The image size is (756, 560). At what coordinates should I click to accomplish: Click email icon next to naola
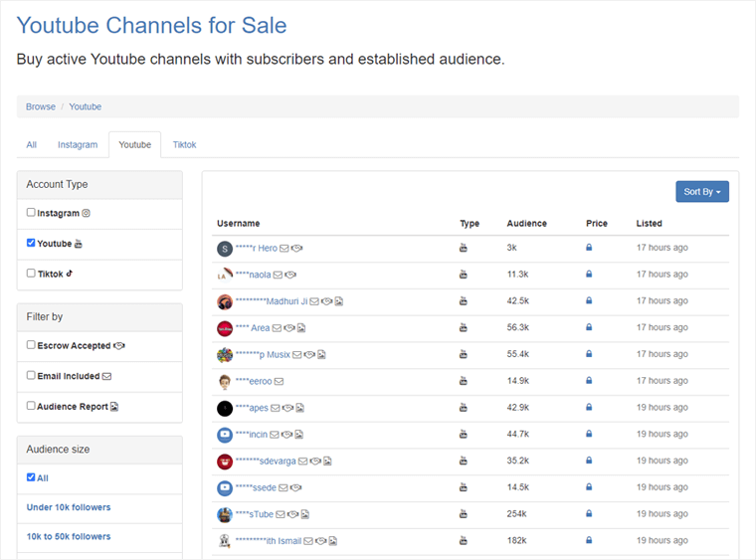point(278,276)
